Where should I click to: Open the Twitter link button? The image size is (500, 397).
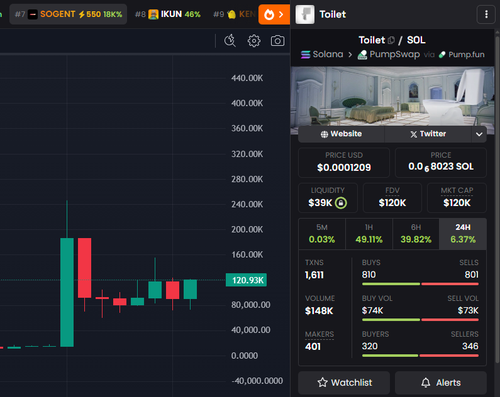tap(428, 134)
